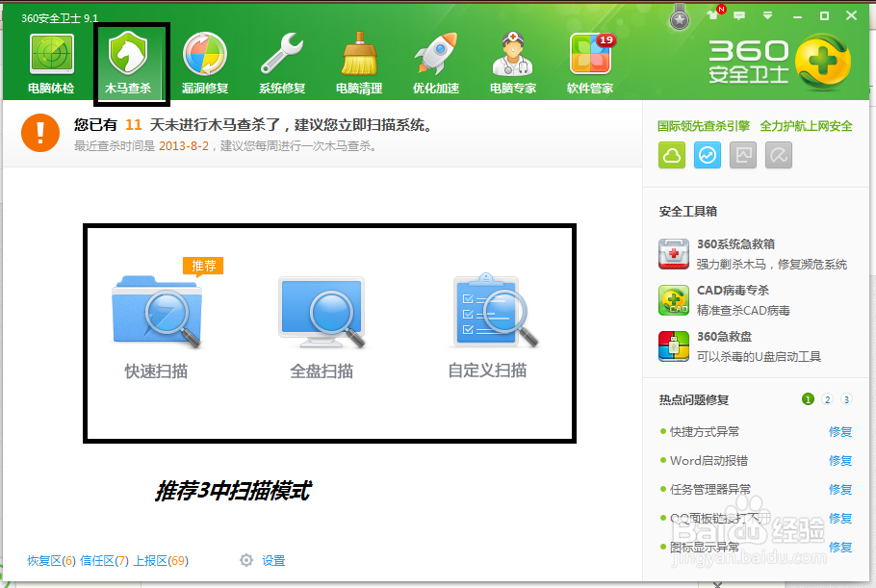Click 任务管理器异常 issue text

pyautogui.click(x=710, y=490)
